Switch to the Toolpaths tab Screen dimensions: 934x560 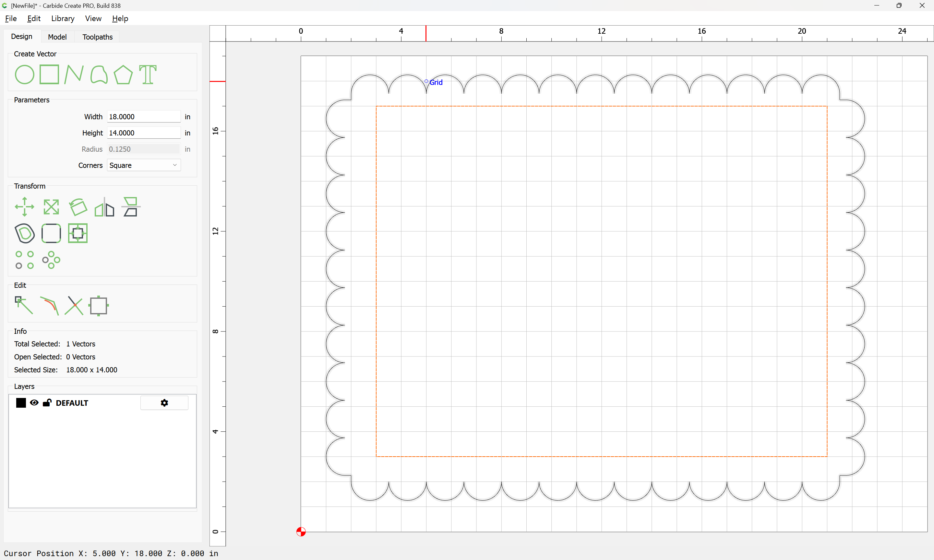(x=97, y=37)
